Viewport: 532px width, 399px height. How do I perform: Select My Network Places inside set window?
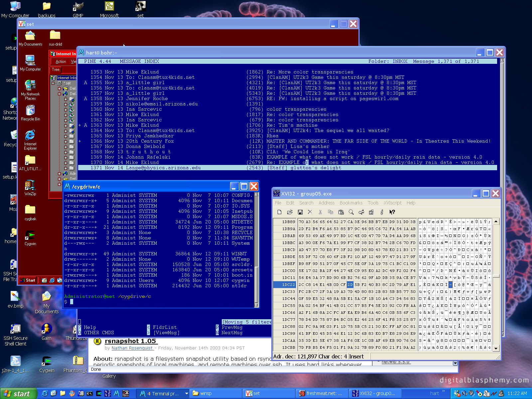[x=30, y=90]
